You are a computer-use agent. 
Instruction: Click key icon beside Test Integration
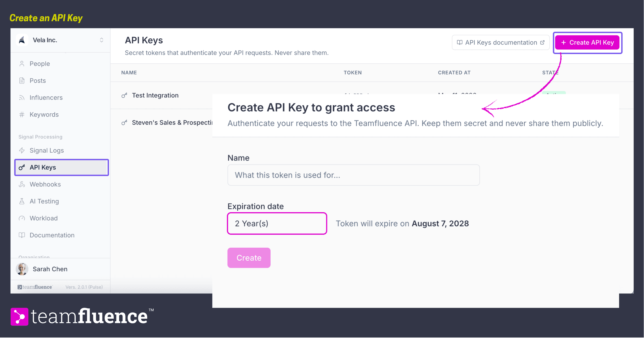pos(124,95)
